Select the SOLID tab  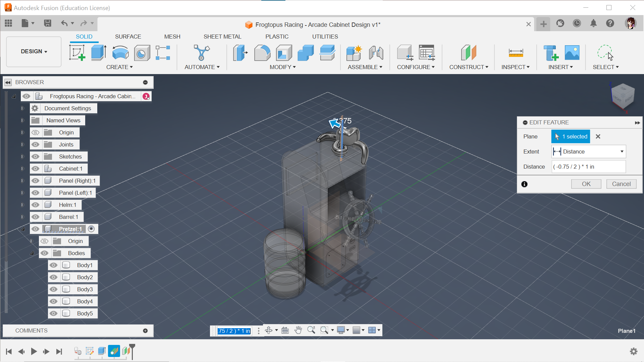(84, 37)
